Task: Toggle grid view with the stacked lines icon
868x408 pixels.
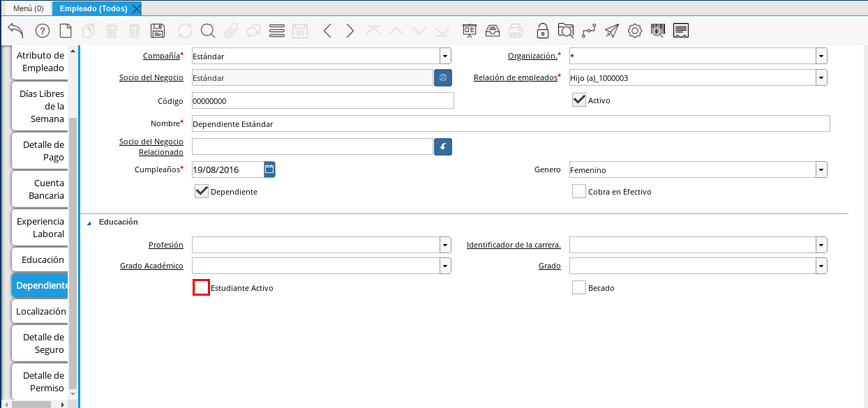Action: (x=276, y=31)
